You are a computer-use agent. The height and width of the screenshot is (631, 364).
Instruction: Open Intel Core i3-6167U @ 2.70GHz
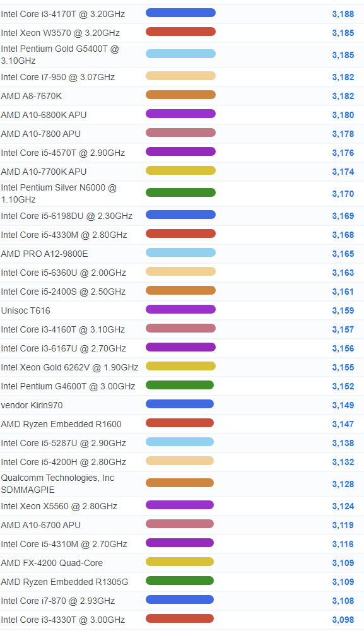64,348
